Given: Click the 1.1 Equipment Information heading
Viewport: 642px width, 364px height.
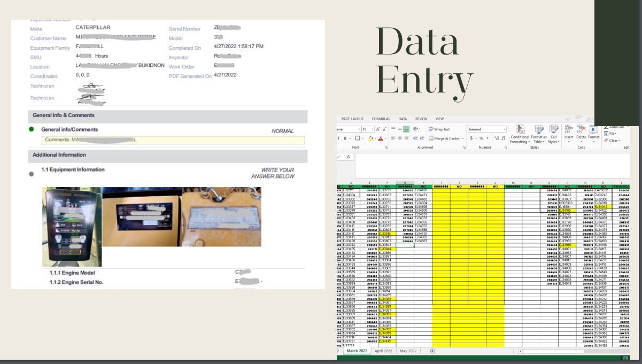Looking at the screenshot, I should coord(73,169).
